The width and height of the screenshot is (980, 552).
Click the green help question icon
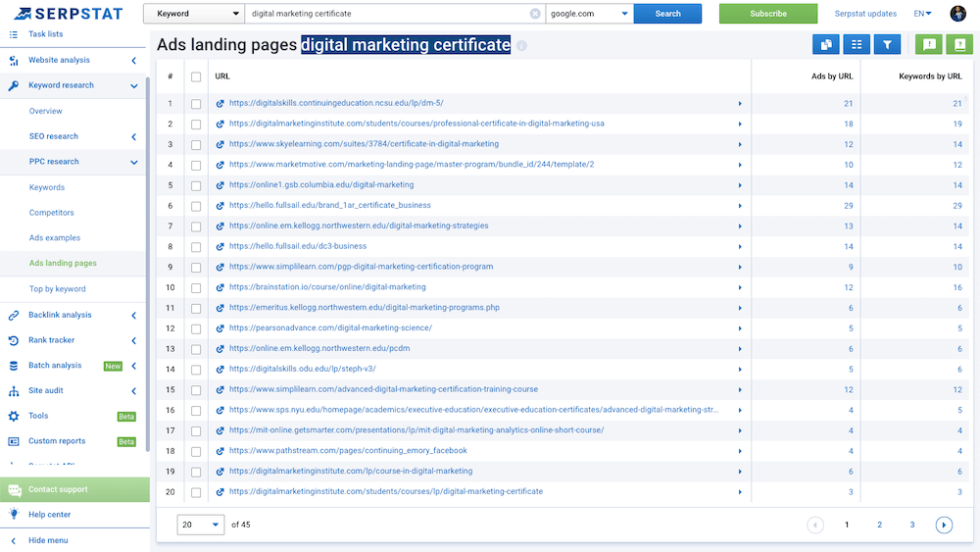pyautogui.click(x=959, y=44)
